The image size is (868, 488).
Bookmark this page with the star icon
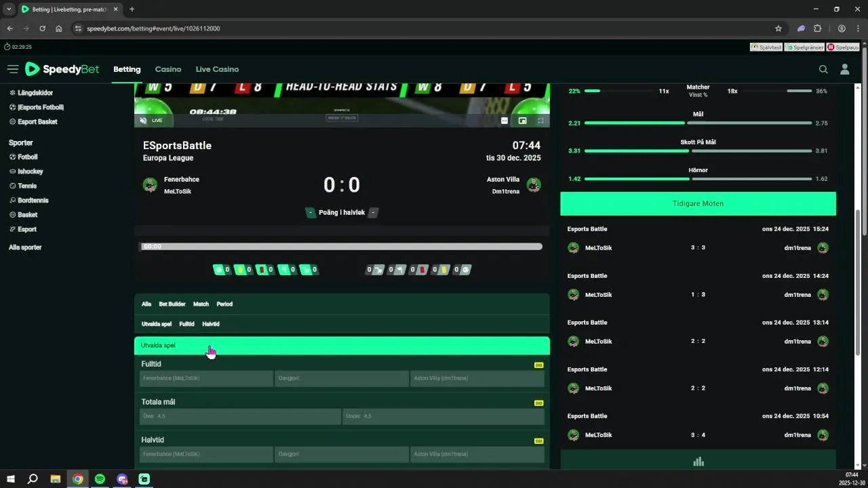(x=778, y=28)
